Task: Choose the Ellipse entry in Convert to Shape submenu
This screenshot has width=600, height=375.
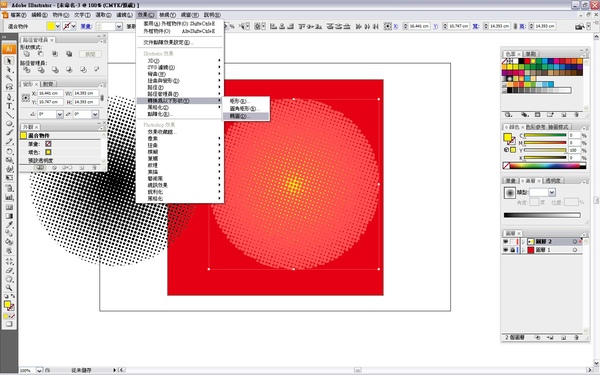Action: (x=246, y=116)
